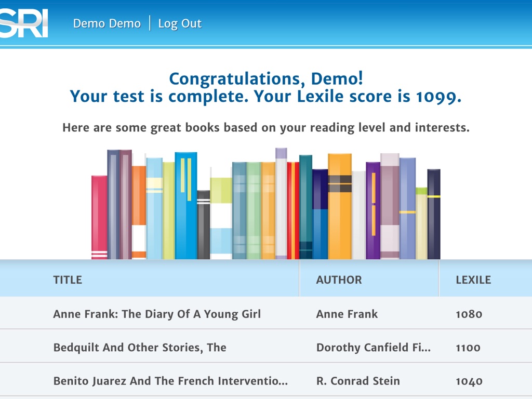Sort list by the LEXILE column header
Viewport: 532px width, 399px height.
click(473, 280)
